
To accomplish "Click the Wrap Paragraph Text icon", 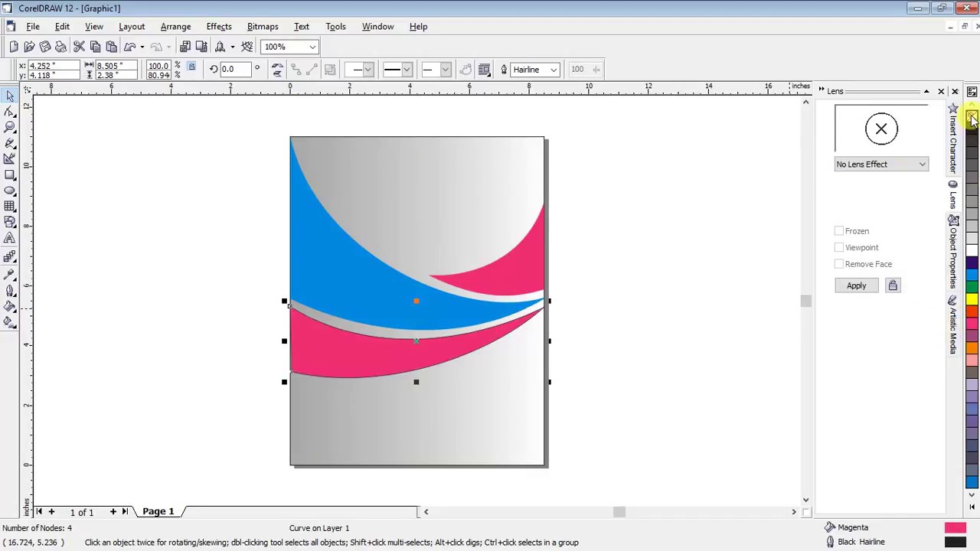I will [x=484, y=70].
